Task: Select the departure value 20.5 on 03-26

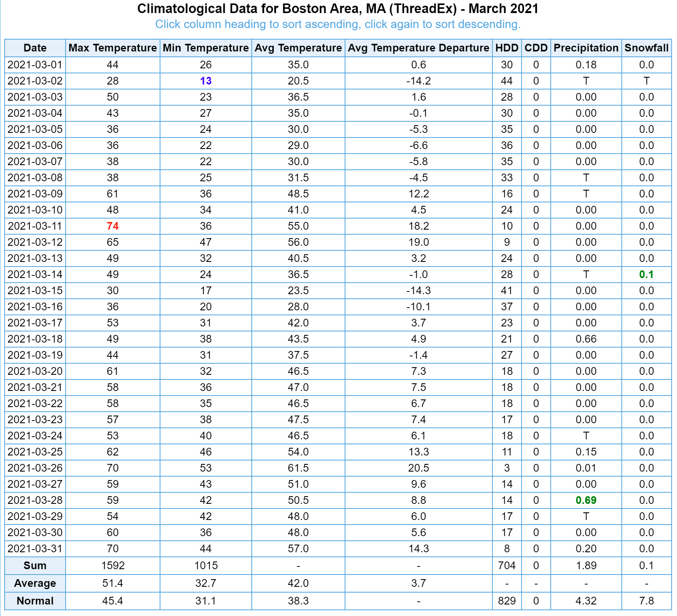Action: click(x=418, y=468)
